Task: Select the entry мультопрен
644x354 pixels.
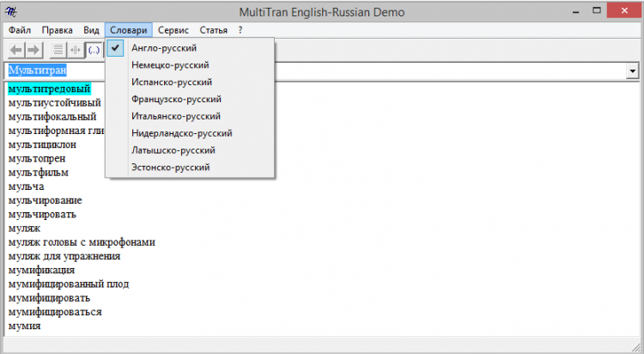Action: (x=37, y=159)
